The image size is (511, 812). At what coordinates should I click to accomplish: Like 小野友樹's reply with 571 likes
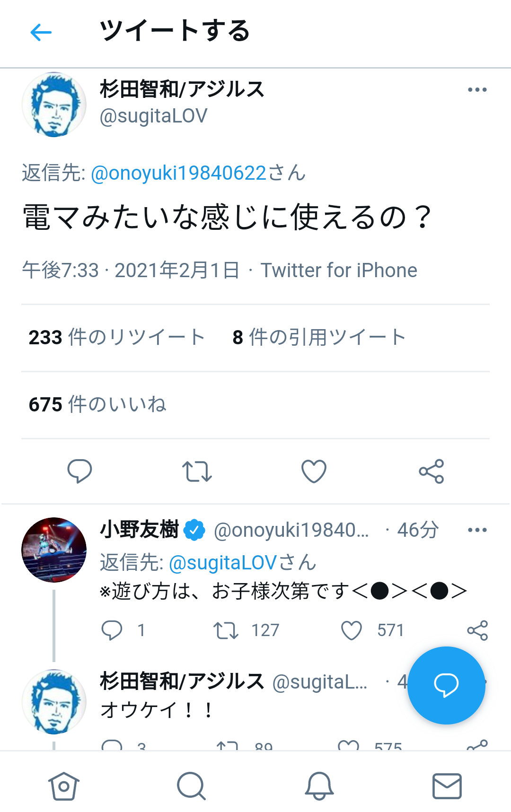(x=352, y=630)
